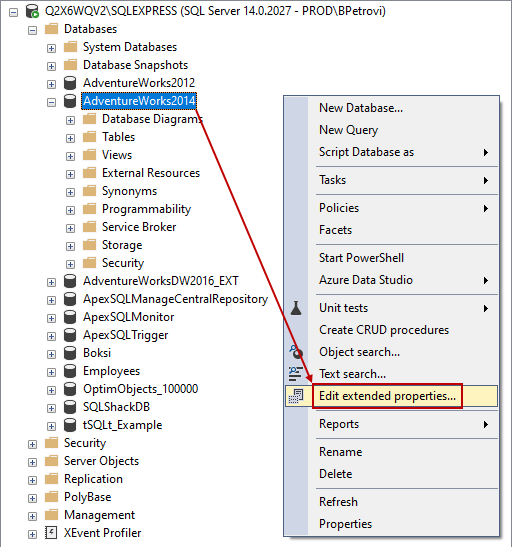Expand the Tables node
Viewport: 512px width, 547px height.
click(x=70, y=138)
